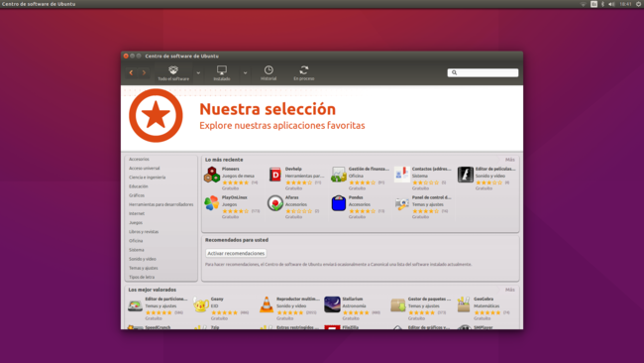The image size is (644, 363).
Task: Open the keyboard layout indicator
Action: coord(593,4)
